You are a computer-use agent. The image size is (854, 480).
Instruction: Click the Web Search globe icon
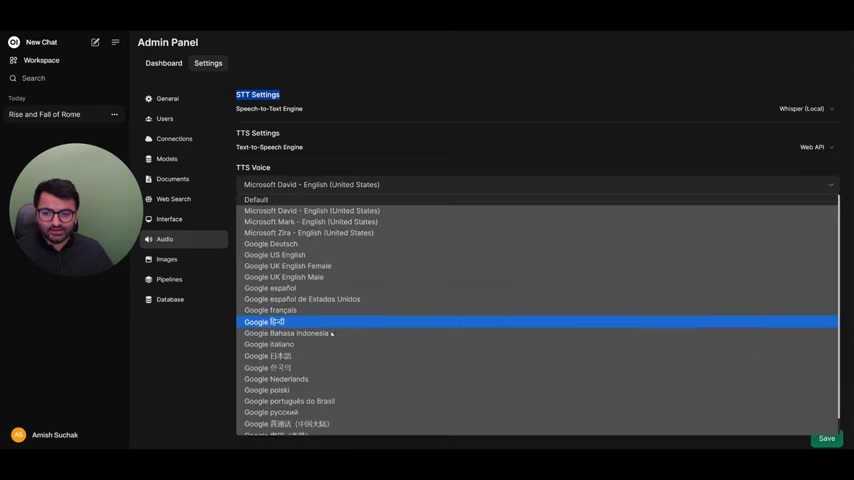coord(149,199)
